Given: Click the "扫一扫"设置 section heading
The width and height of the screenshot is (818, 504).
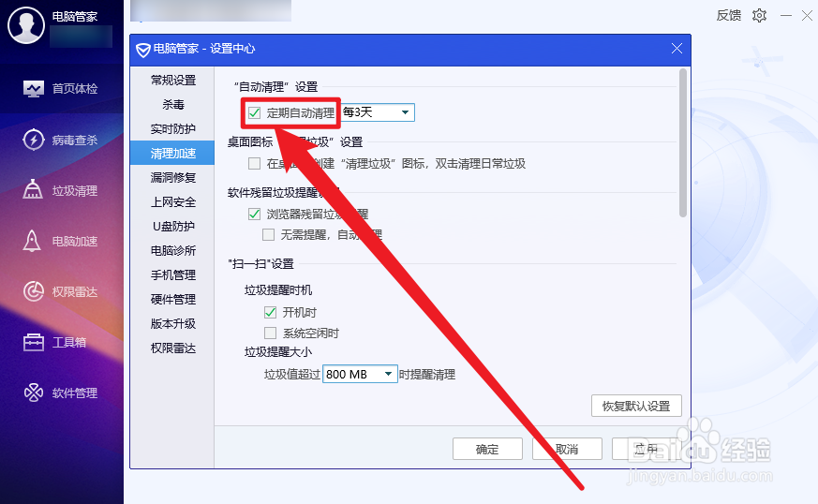Looking at the screenshot, I should coord(260,264).
